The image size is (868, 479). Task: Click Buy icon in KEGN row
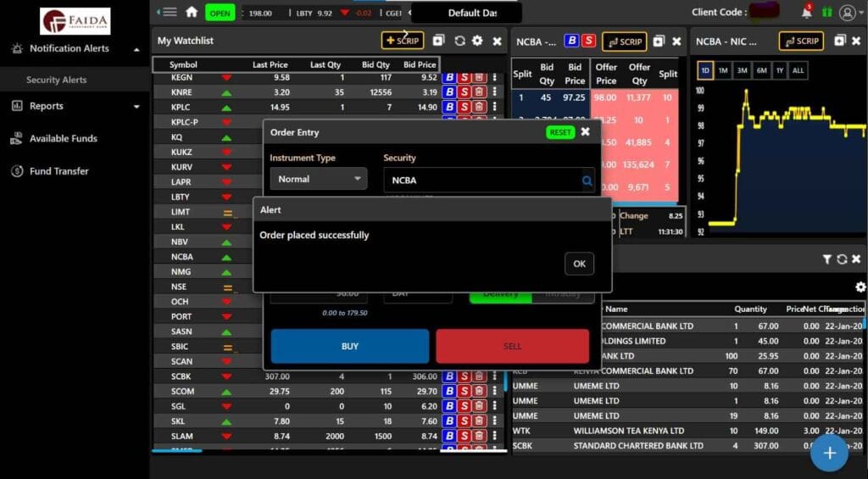[449, 77]
